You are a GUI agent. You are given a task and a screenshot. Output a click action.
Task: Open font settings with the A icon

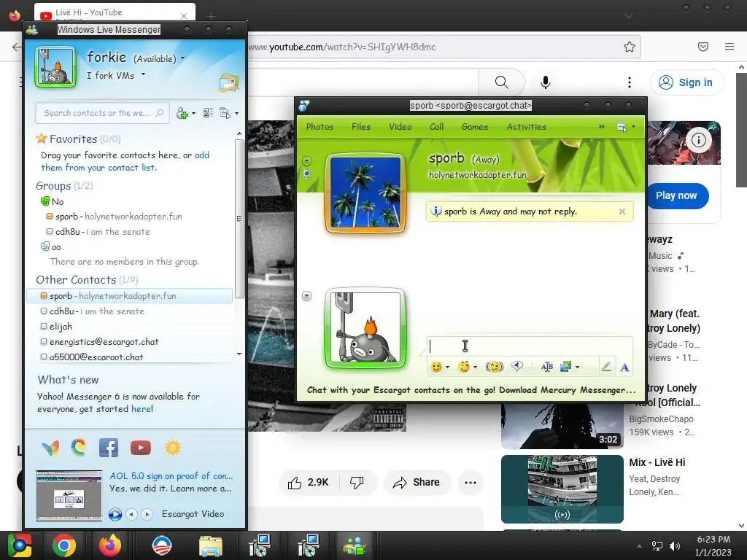[x=624, y=367]
